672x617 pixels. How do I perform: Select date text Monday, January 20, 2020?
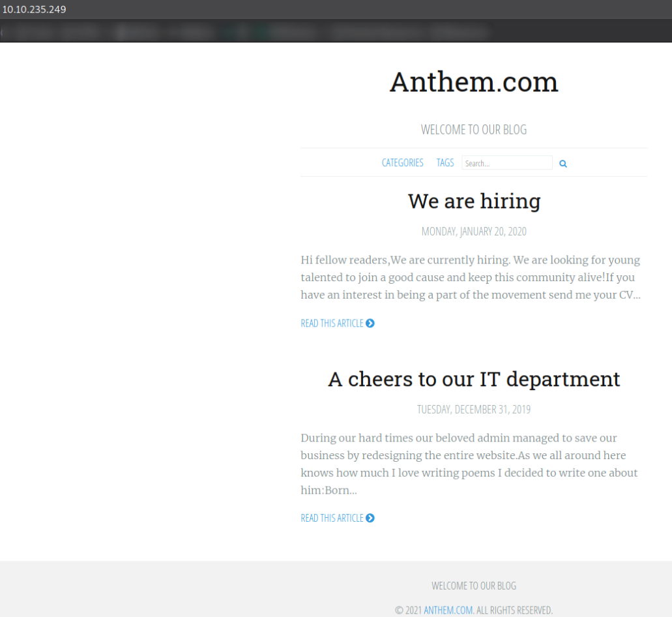(x=474, y=232)
